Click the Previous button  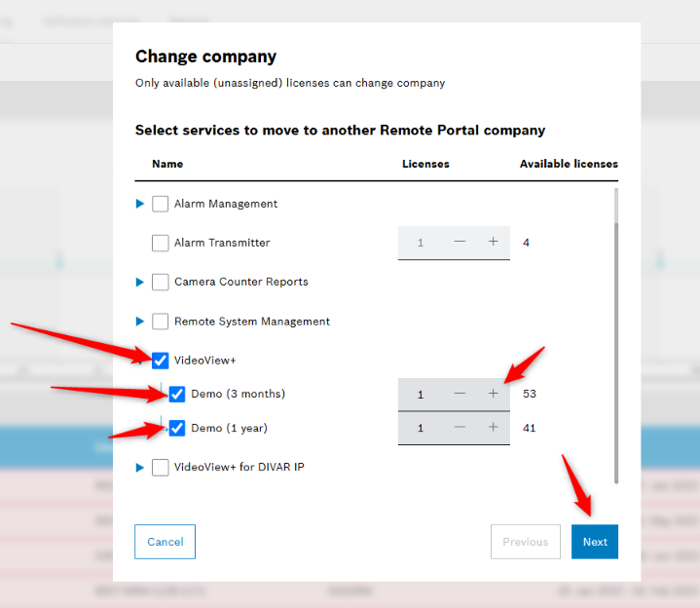click(x=525, y=542)
